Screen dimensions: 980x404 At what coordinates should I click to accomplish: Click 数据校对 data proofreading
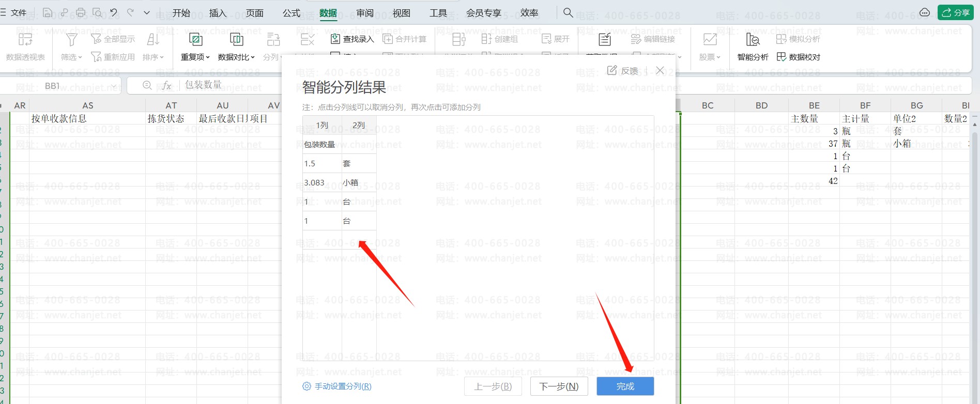coord(799,57)
